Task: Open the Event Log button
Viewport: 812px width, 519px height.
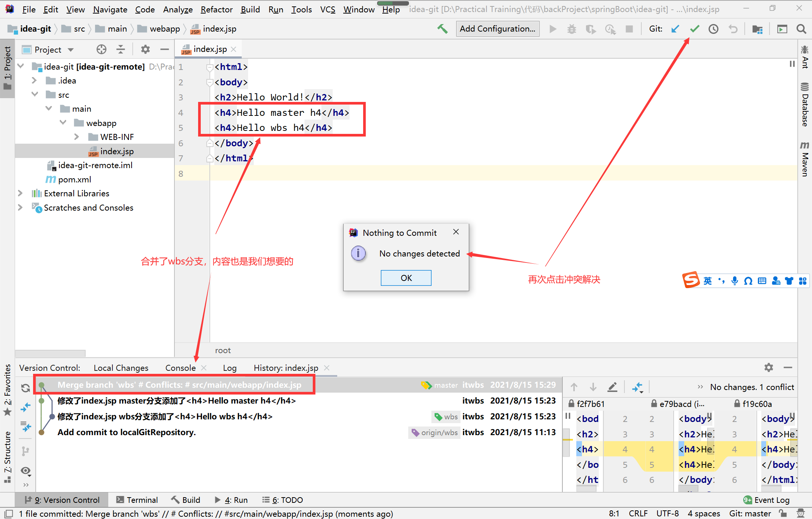Action: tap(766, 500)
